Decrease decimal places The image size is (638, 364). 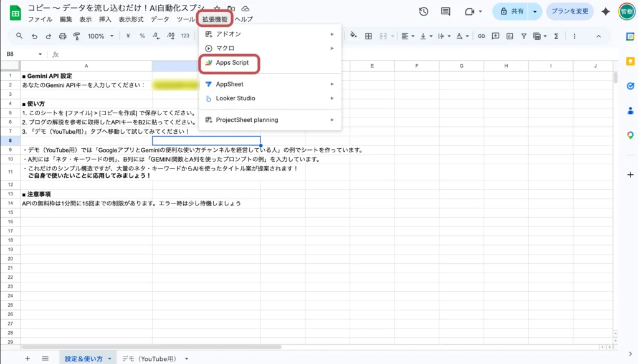(x=156, y=36)
